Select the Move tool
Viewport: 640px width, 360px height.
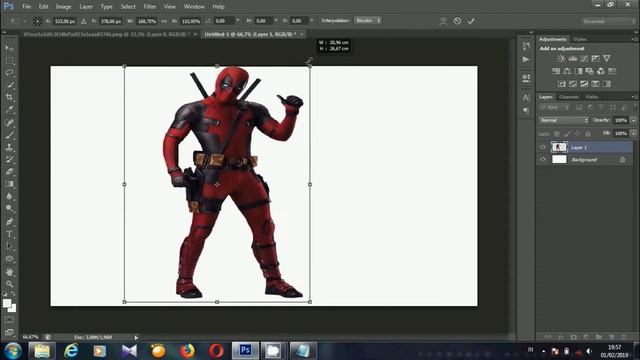click(9, 48)
